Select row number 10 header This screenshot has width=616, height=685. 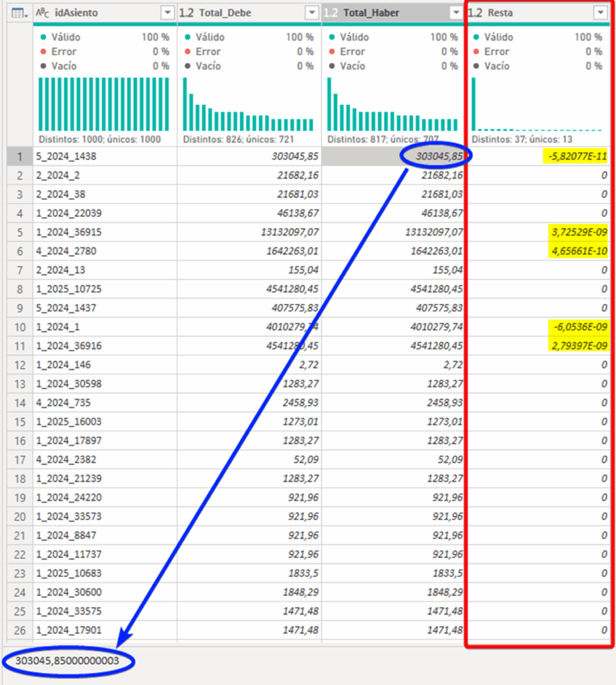[x=19, y=326]
